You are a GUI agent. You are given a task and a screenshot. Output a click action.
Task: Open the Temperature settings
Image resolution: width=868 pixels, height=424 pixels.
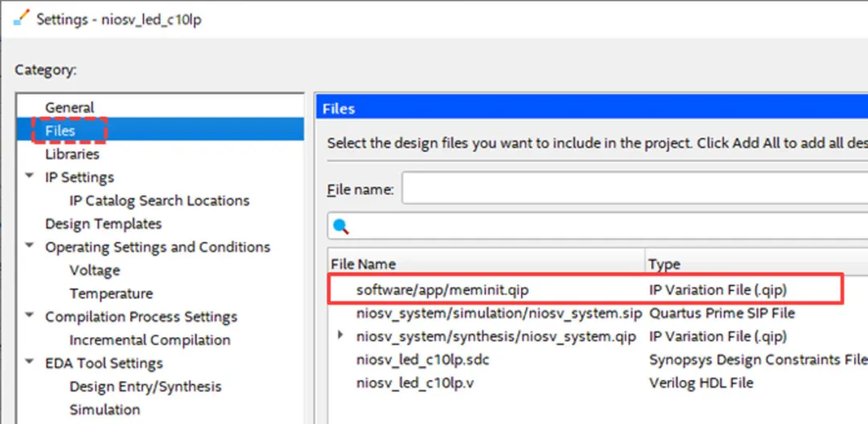coord(111,294)
